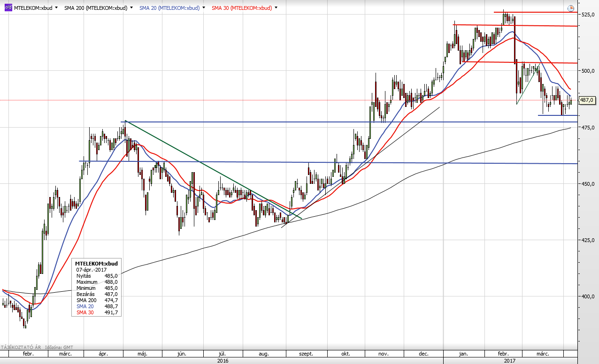Click the 500,0 price axis label
Image resolution: width=599 pixels, height=364 pixels.
tap(588, 71)
